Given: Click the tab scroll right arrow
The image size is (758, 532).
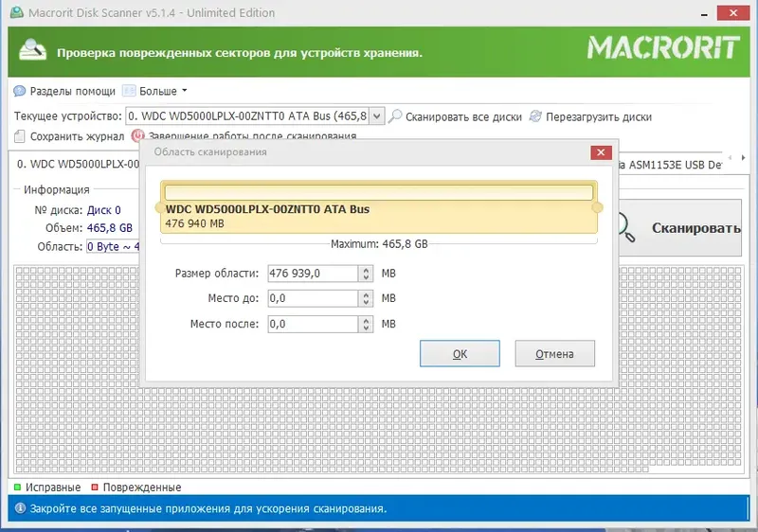Looking at the screenshot, I should [x=744, y=158].
